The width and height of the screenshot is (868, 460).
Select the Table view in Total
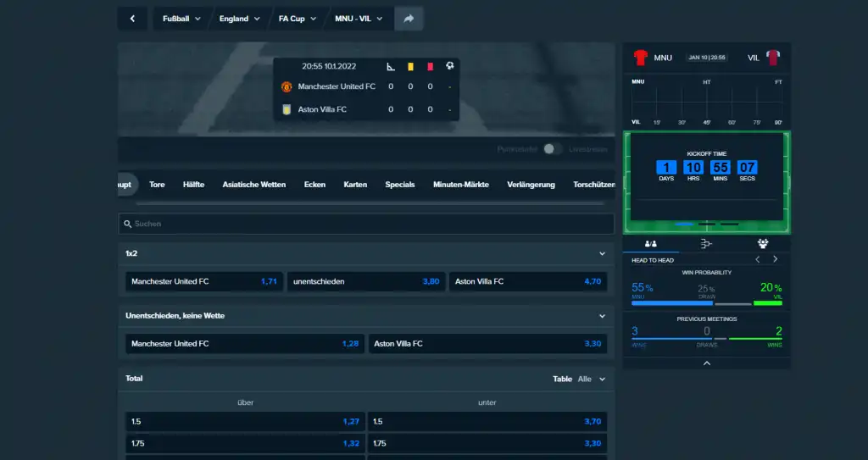coord(562,380)
